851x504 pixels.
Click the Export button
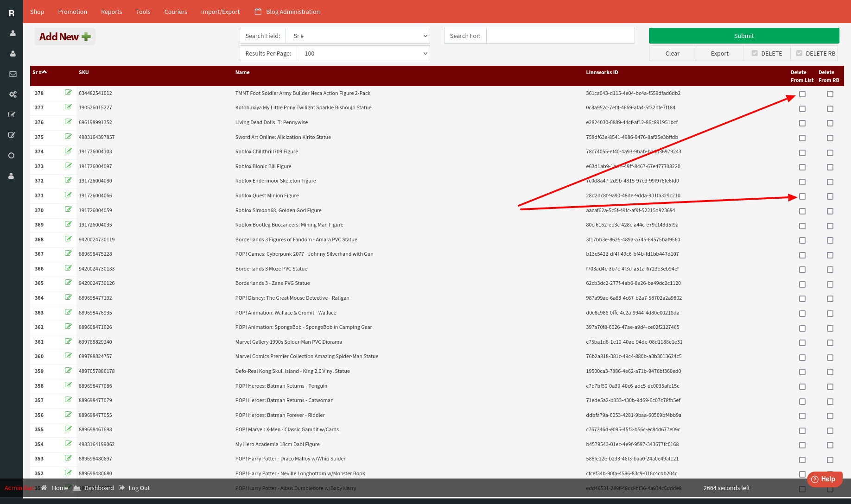pyautogui.click(x=720, y=53)
